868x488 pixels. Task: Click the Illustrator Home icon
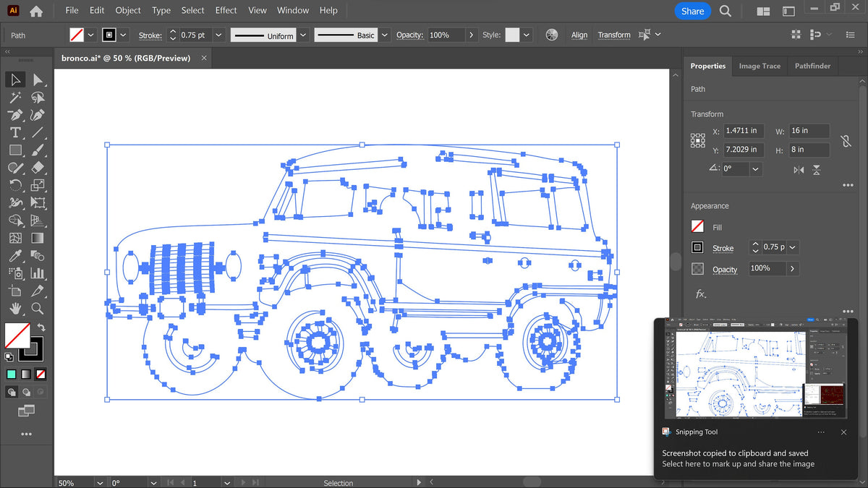(x=36, y=11)
